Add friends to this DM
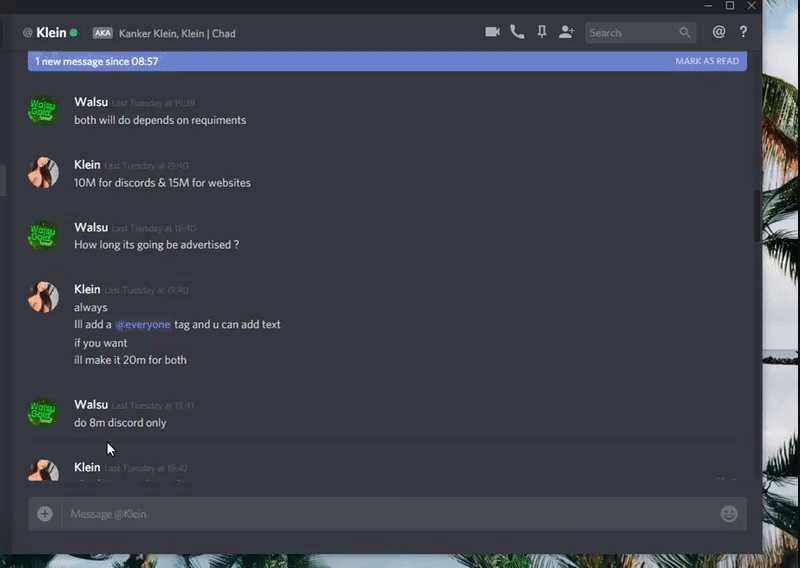The height and width of the screenshot is (568, 800). pyautogui.click(x=566, y=32)
